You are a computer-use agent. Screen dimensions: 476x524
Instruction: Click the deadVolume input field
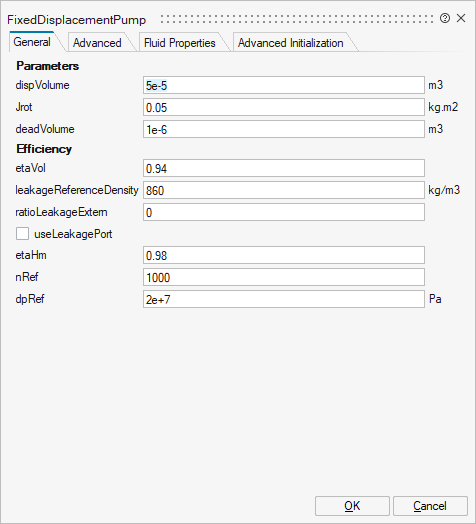coord(284,129)
